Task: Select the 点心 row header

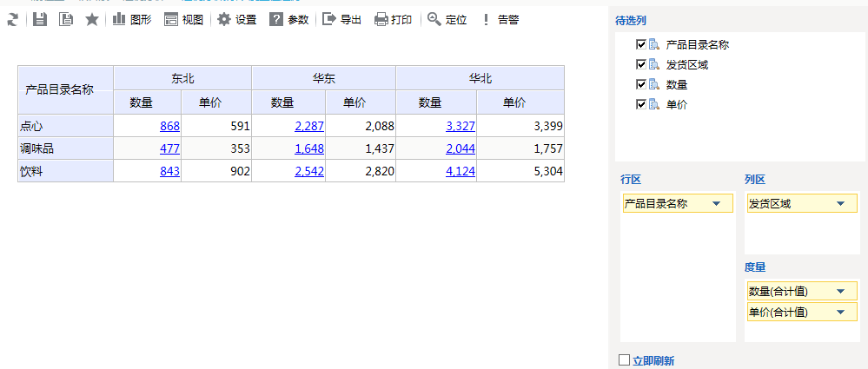Action: (x=66, y=126)
